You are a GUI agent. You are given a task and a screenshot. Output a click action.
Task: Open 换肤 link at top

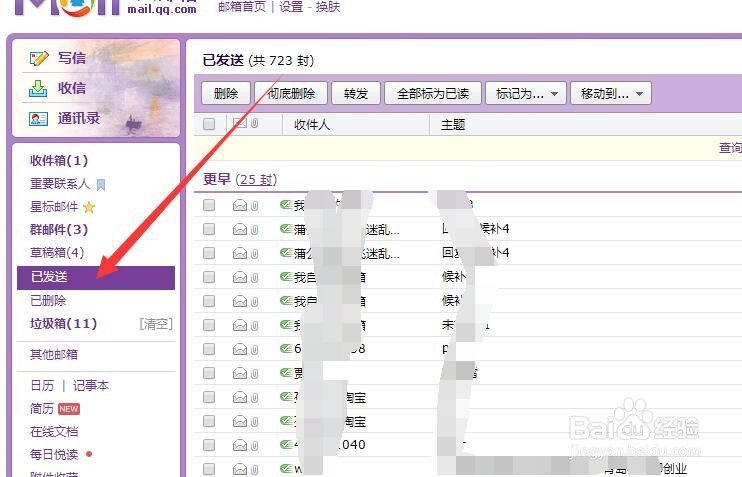[328, 7]
